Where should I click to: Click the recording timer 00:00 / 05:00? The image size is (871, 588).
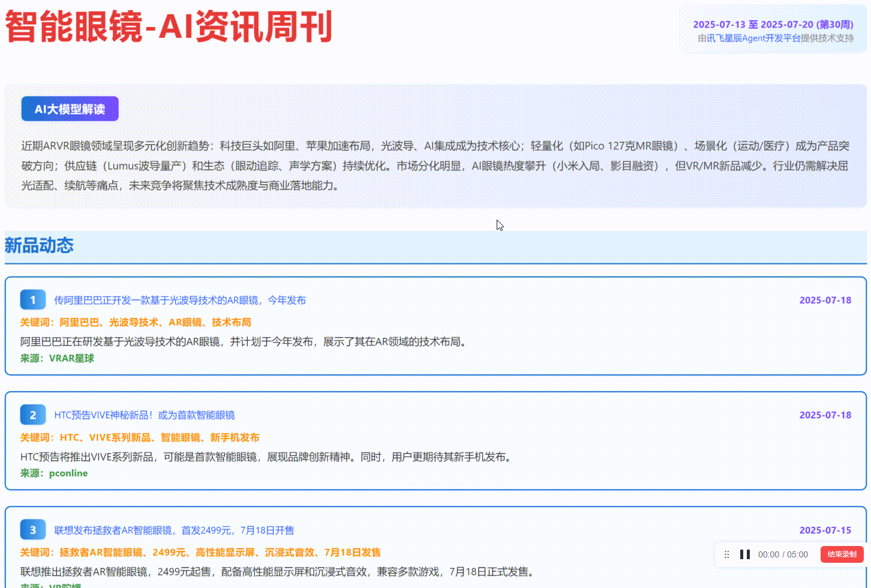783,554
